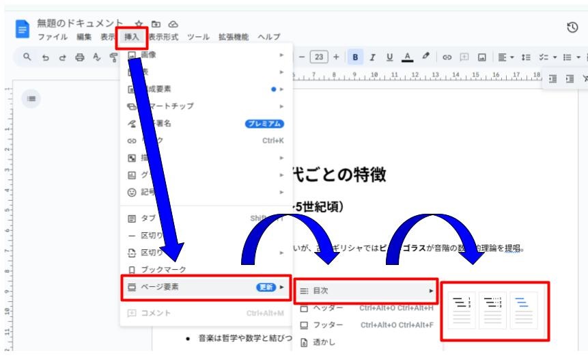Star the document 無題のドキュメント

(x=139, y=24)
